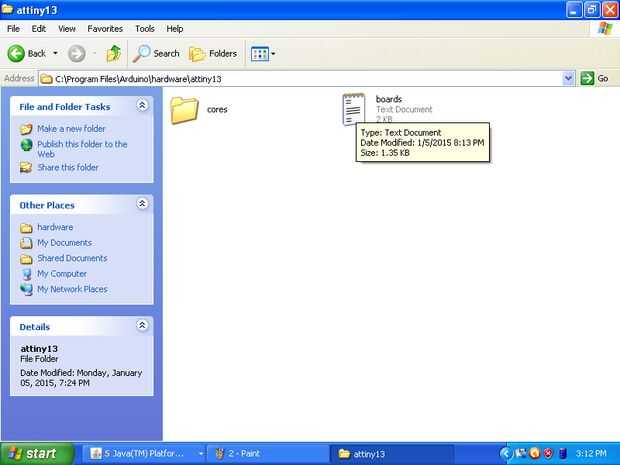Screen dimensions: 620x465
Task: Click the My Documents icon
Action: [x=26, y=243]
